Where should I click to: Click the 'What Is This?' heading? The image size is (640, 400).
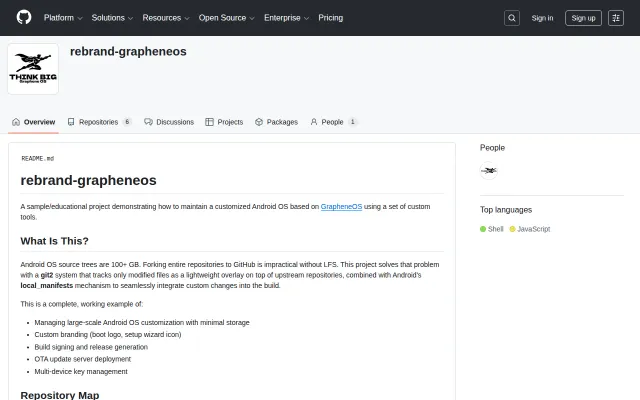(x=54, y=241)
